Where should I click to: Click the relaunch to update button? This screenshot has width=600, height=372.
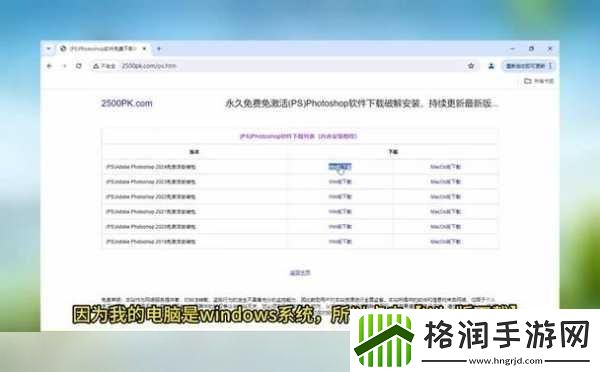tap(525, 66)
